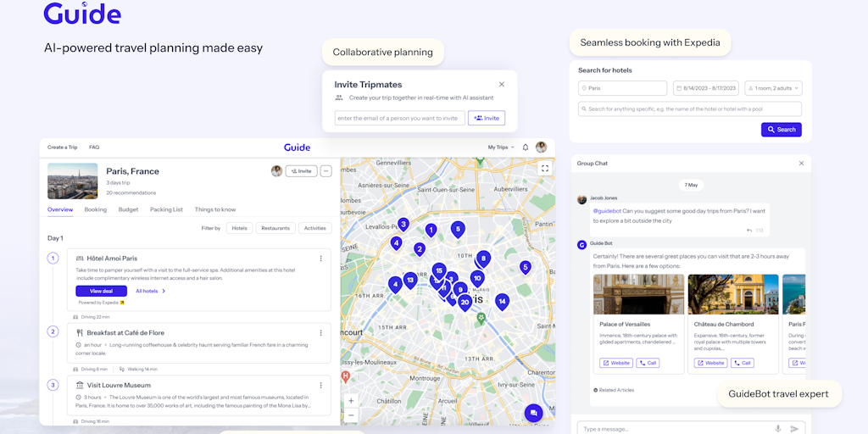Click the blue Search button
Screen dimensions: 868x434
coord(781,130)
